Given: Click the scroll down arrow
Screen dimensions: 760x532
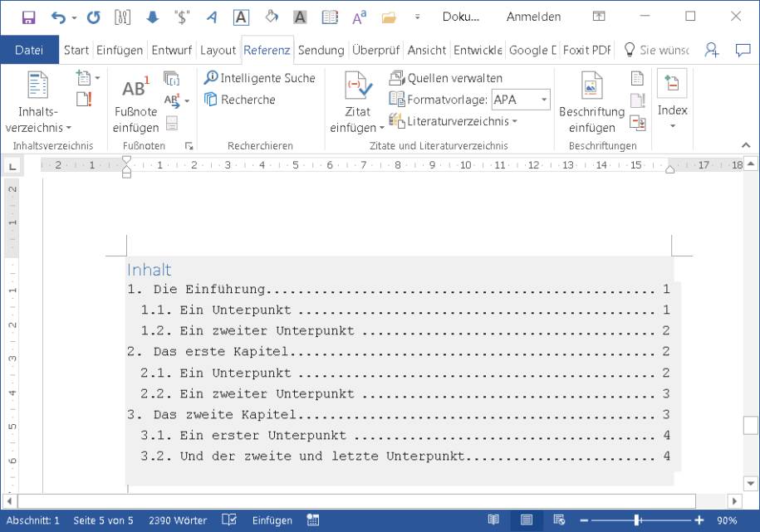Looking at the screenshot, I should (x=750, y=483).
